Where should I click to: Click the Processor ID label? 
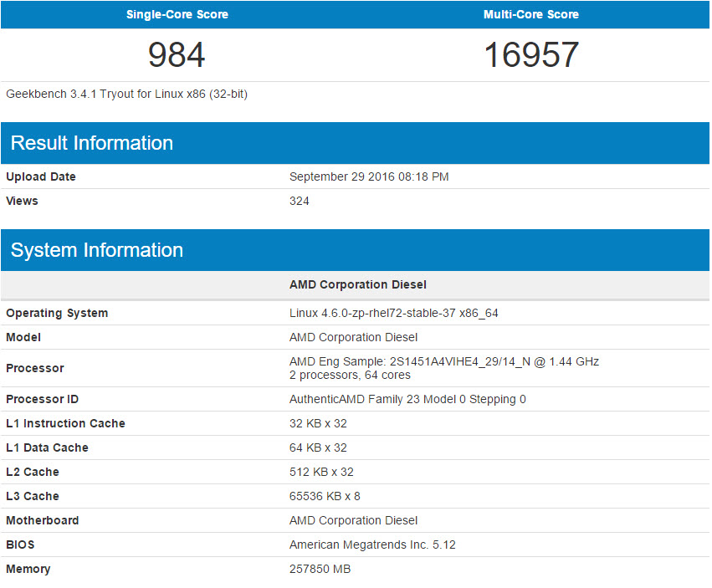click(42, 399)
